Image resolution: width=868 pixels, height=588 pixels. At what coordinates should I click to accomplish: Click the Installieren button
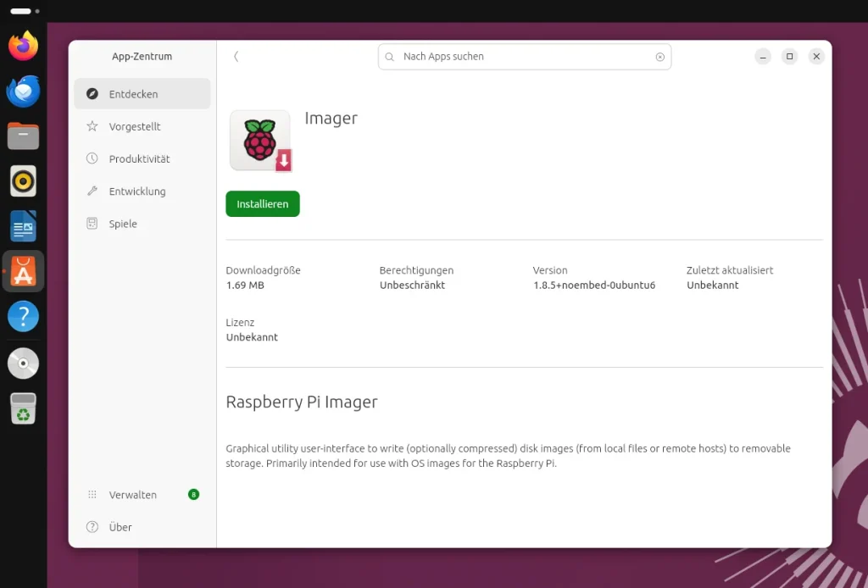263,203
